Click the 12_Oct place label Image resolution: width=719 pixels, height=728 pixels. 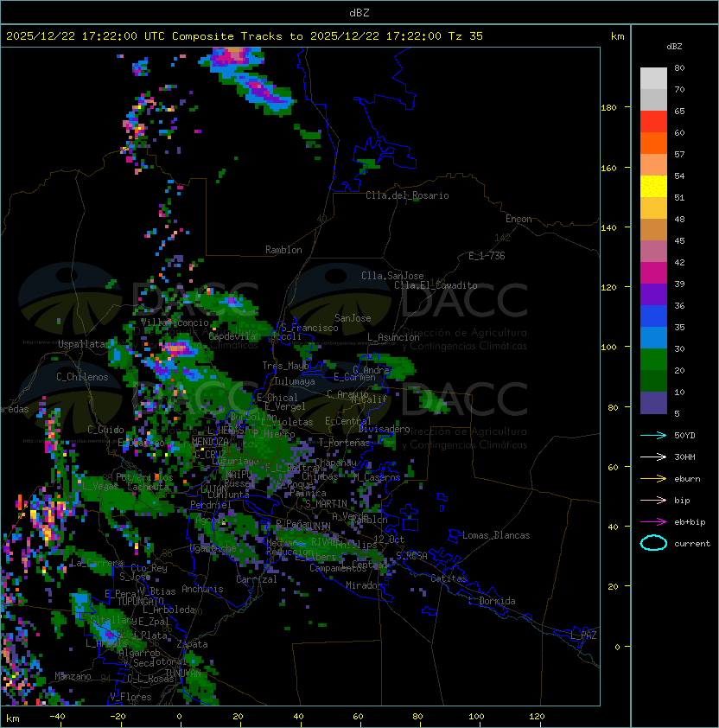click(389, 540)
